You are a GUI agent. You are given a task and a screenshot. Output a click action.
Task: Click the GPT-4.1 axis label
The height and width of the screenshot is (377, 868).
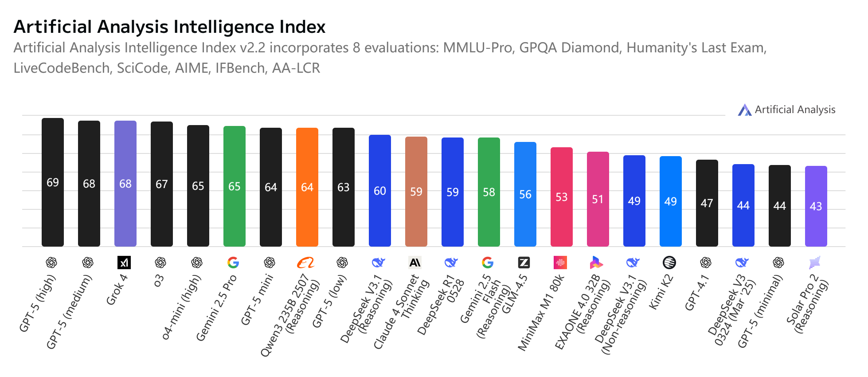[697, 292]
